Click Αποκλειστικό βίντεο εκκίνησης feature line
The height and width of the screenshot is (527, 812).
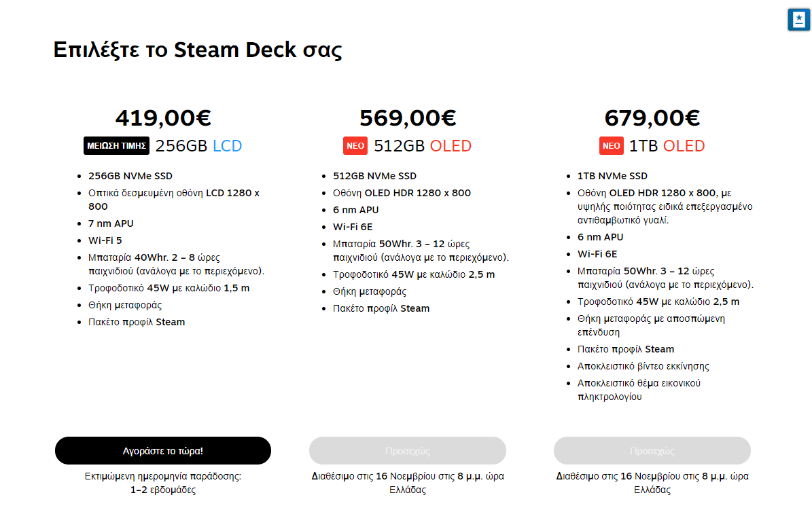(643, 366)
